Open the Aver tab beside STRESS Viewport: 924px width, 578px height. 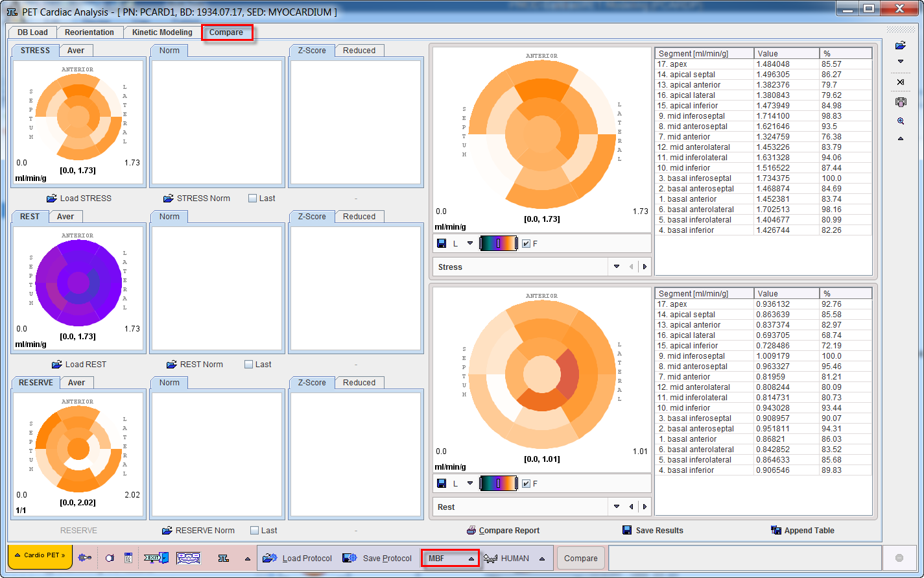(x=76, y=51)
